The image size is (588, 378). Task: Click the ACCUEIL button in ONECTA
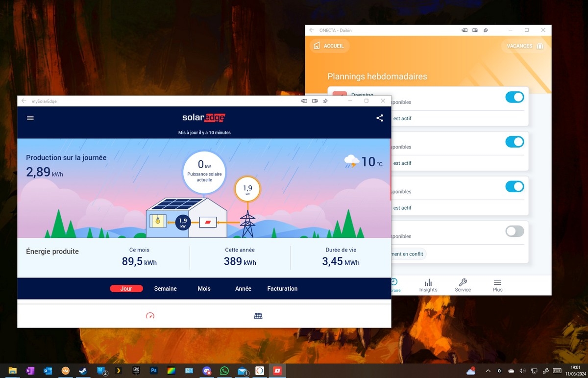(x=329, y=46)
